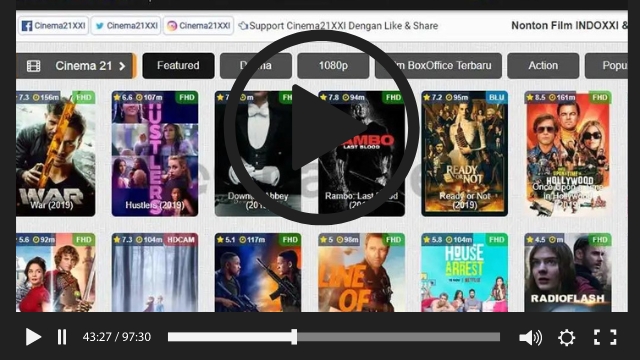Click the HDCAM badge on the forest poster
The image size is (640, 360).
(180, 240)
